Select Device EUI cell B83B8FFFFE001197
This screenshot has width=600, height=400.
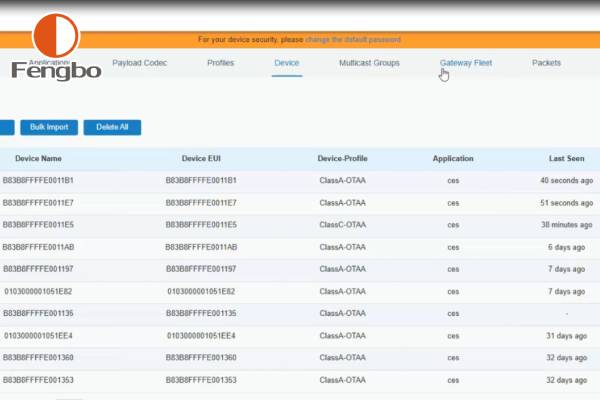coord(201,269)
